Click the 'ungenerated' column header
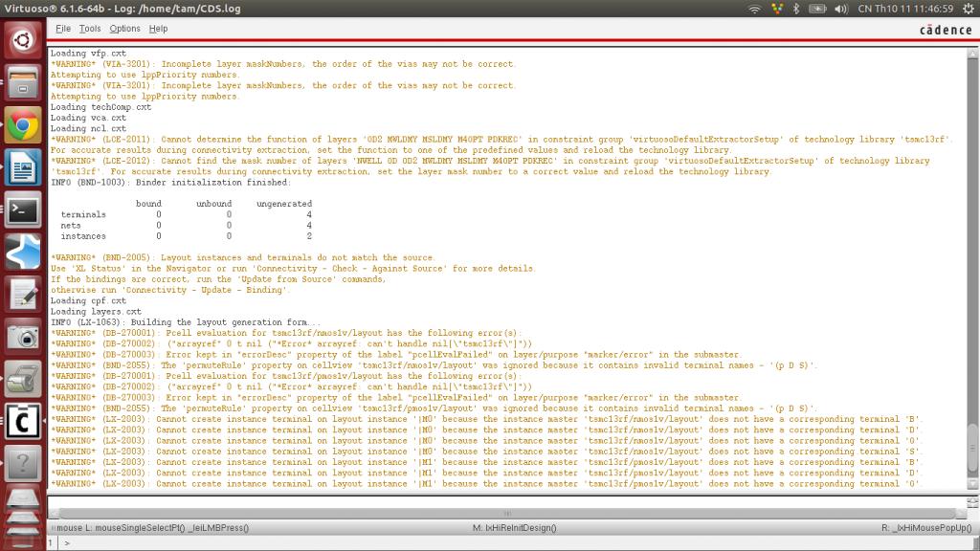980x551 pixels. (x=283, y=204)
